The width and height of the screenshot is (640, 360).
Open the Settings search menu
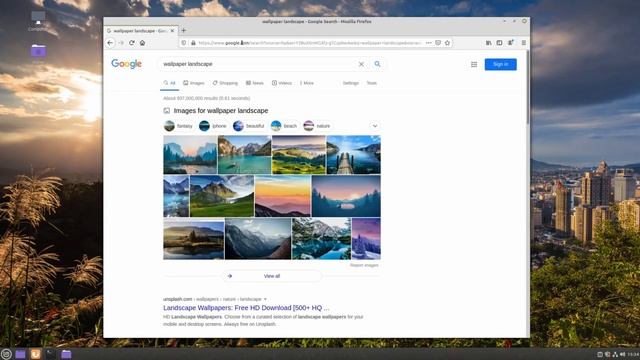point(351,83)
